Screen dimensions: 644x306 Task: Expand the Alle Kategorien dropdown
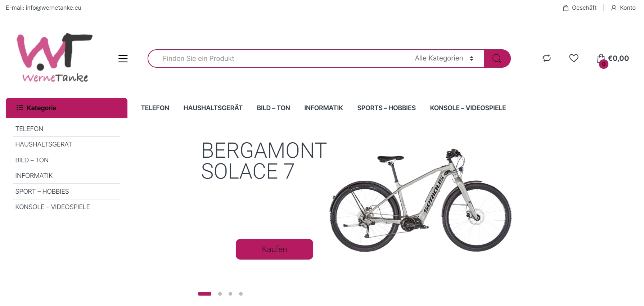[x=444, y=58]
